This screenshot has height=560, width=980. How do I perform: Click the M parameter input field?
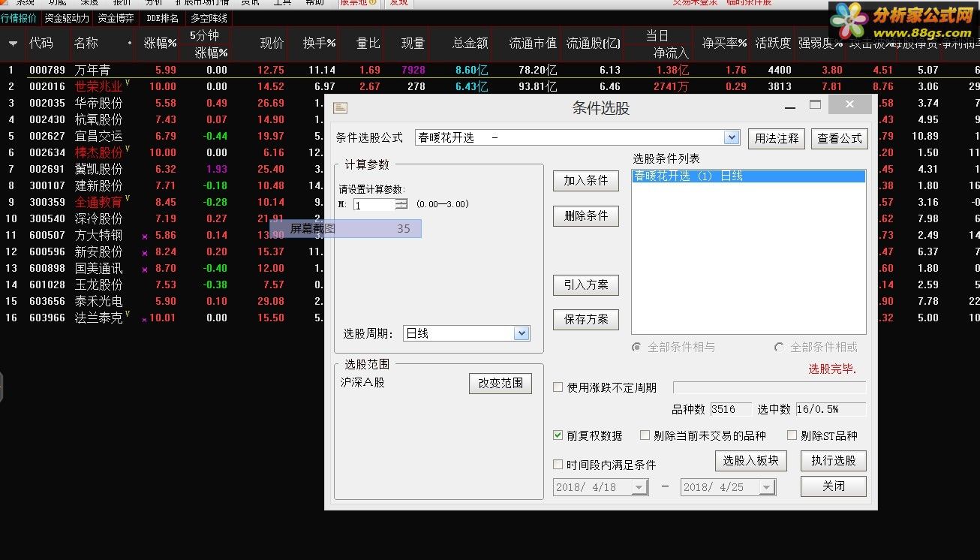(x=374, y=205)
